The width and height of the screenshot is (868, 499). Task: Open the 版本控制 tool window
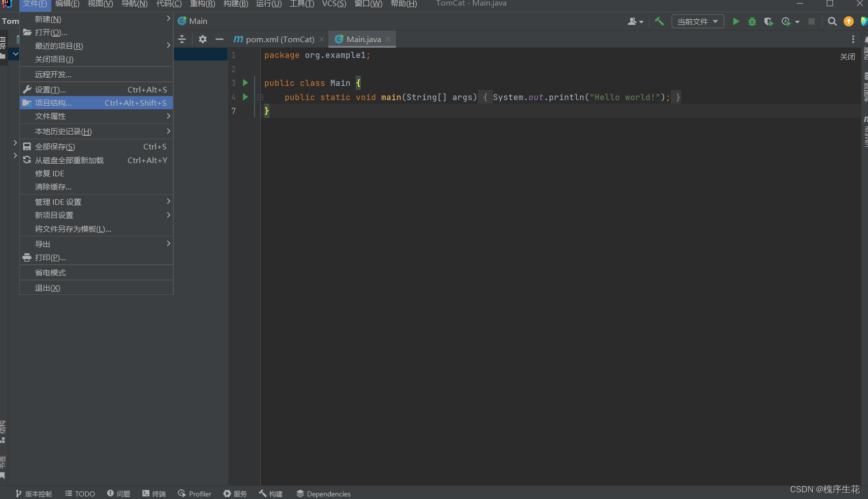coord(34,493)
